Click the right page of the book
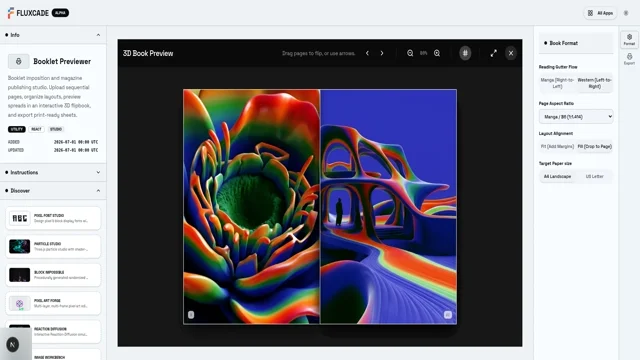 [x=389, y=207]
